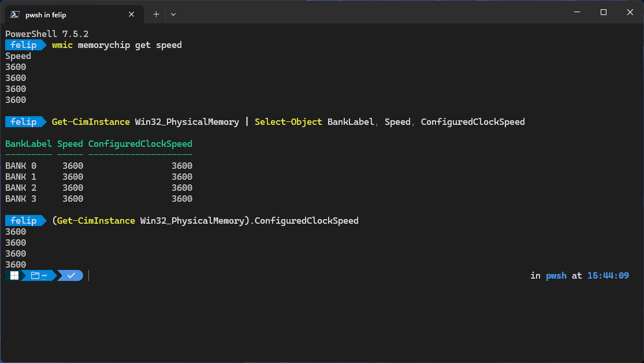Viewport: 644px width, 363px height.
Task: Click the "BANK 1" table row label
Action: [x=21, y=177]
